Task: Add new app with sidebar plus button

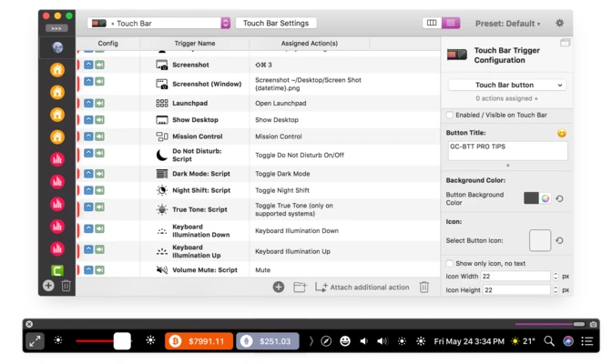Action: click(48, 286)
